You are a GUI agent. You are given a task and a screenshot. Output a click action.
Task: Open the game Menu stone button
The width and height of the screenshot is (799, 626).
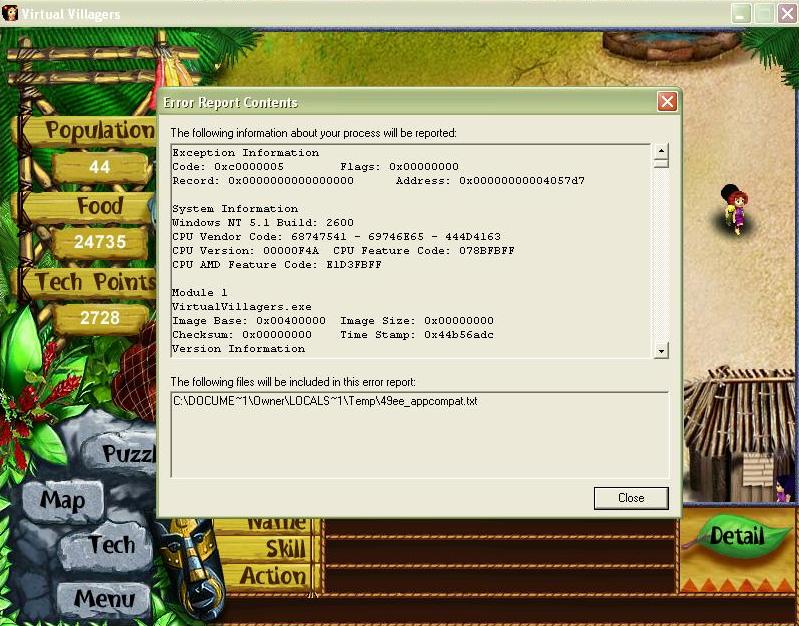[x=104, y=598]
